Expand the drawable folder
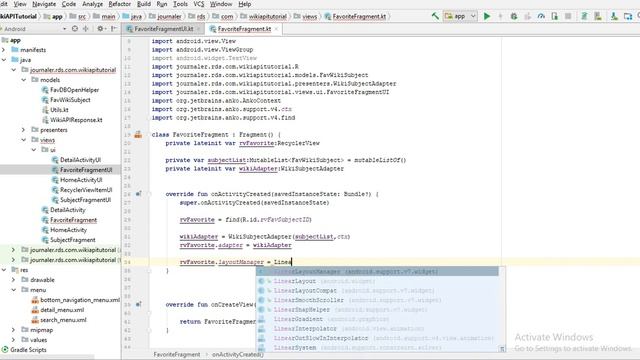This screenshot has width=640, height=360. (13, 280)
